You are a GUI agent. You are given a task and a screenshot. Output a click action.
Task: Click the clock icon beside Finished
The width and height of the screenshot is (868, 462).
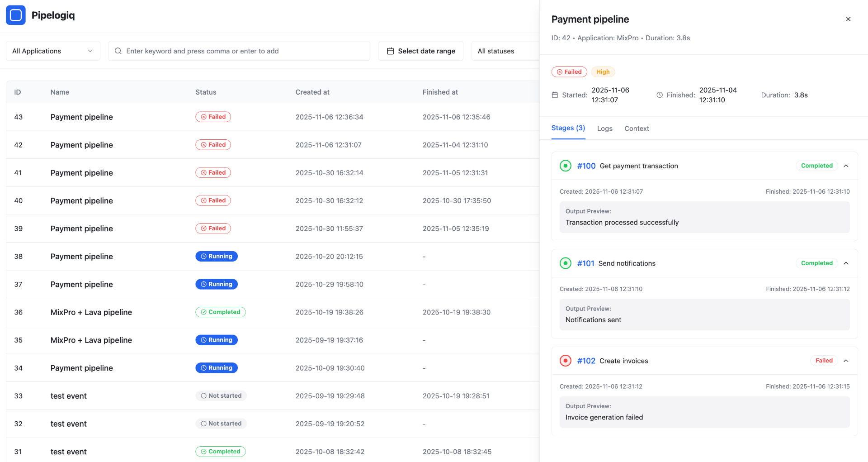click(x=660, y=95)
